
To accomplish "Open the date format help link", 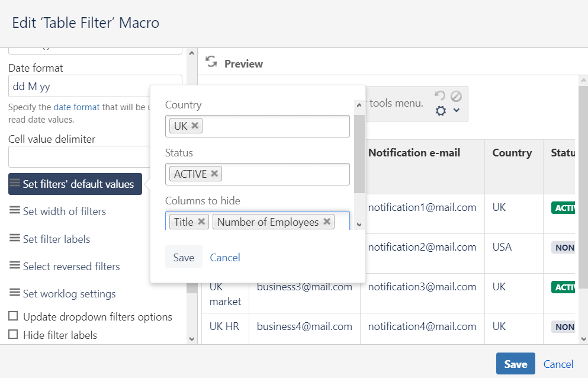I will 76,107.
